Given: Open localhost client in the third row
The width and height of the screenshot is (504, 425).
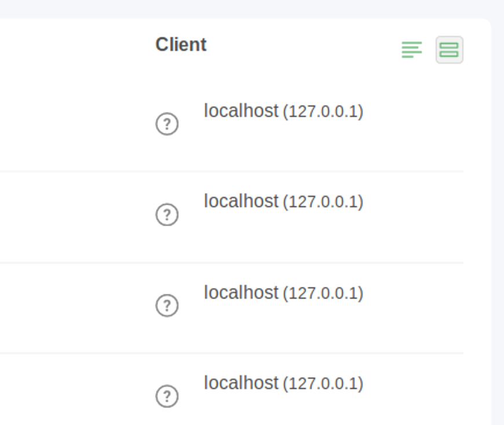Looking at the screenshot, I should click(241, 292).
